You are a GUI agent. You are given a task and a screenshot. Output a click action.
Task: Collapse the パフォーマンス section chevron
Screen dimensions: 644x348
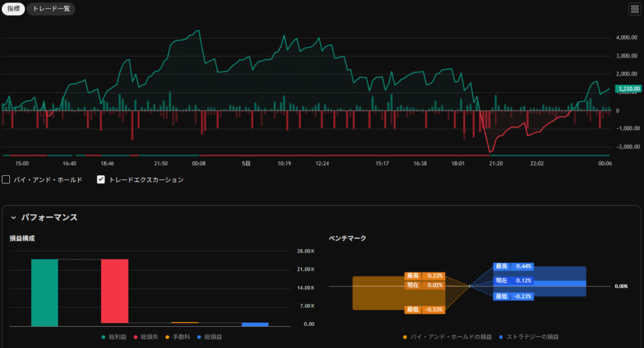[13, 217]
